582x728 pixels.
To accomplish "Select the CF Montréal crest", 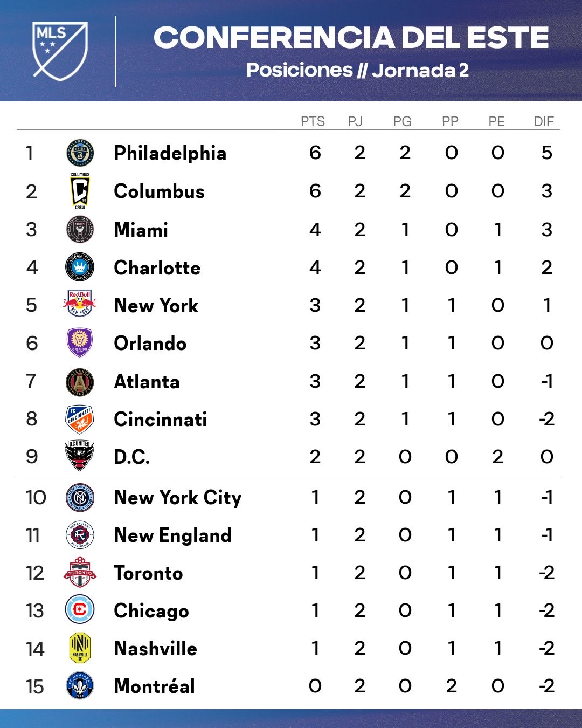I will point(80,686).
